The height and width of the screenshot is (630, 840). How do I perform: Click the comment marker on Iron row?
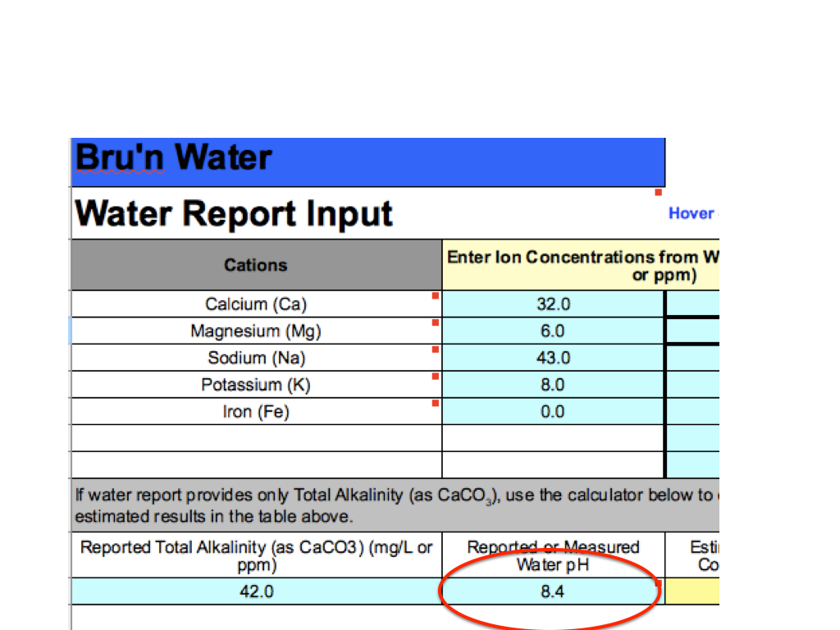[436, 403]
